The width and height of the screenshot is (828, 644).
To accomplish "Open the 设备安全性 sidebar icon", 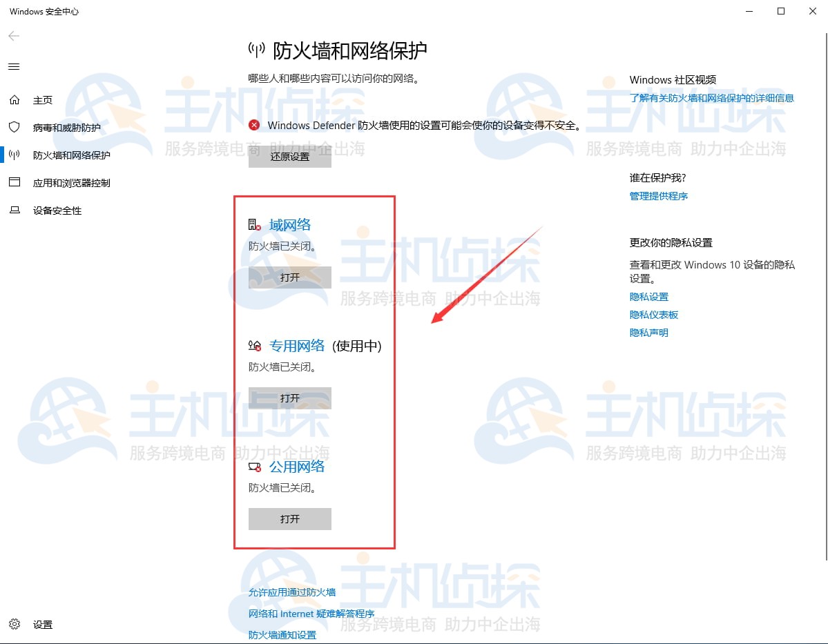I will (x=14, y=210).
